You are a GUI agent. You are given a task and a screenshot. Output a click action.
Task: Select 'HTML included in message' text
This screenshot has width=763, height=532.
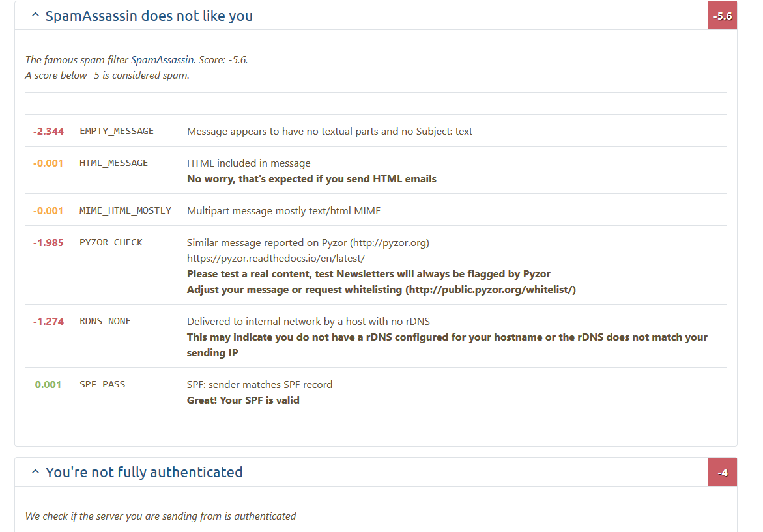click(x=249, y=163)
